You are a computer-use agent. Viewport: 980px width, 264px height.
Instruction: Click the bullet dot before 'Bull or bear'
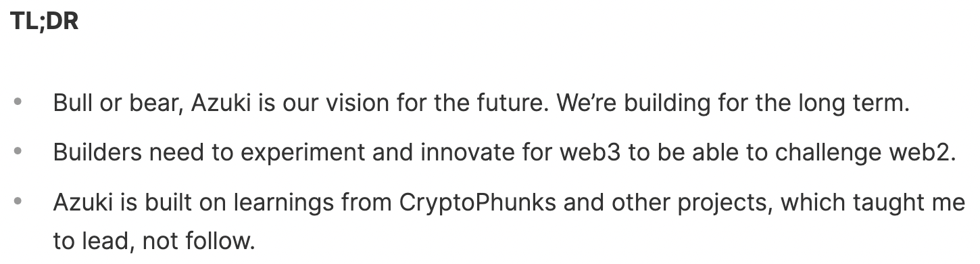(18, 104)
